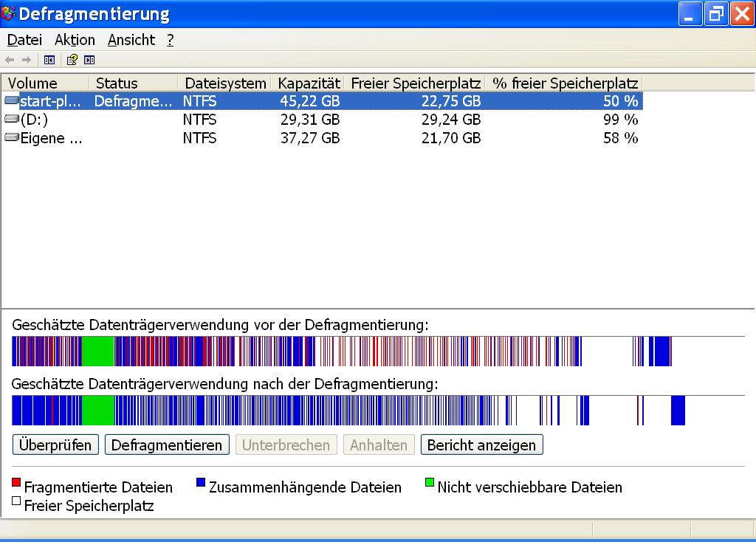
Task: Select the 58 % free space cell
Action: click(x=620, y=138)
